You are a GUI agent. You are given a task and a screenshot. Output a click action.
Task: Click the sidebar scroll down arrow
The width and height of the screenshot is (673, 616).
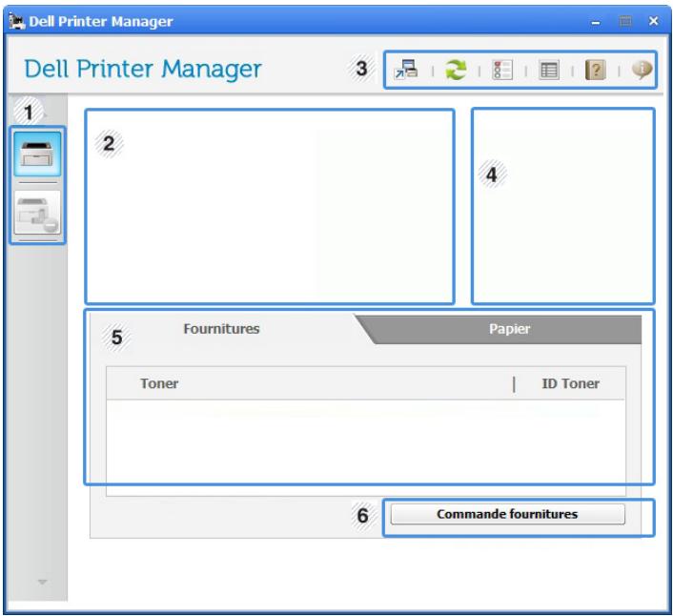tap(42, 582)
